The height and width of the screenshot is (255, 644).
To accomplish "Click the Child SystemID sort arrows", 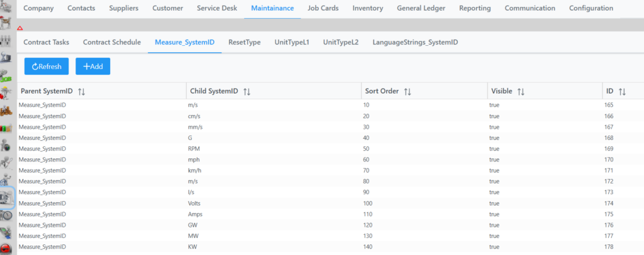I will point(247,92).
